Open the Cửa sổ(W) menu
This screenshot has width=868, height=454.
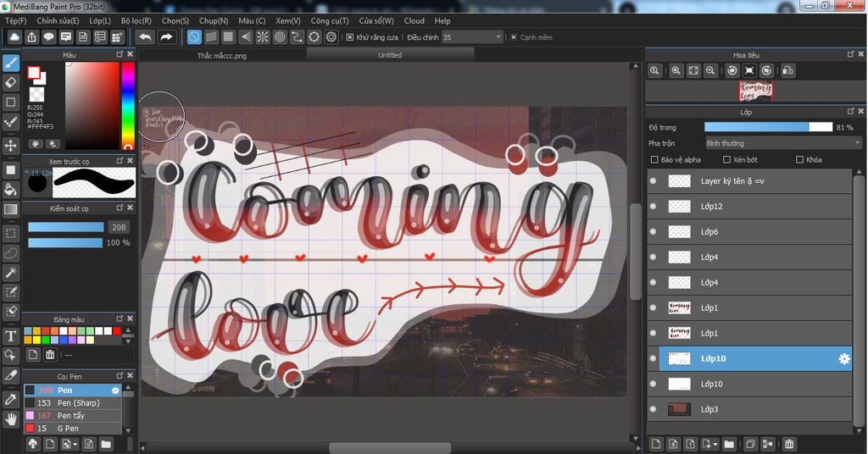click(x=376, y=20)
